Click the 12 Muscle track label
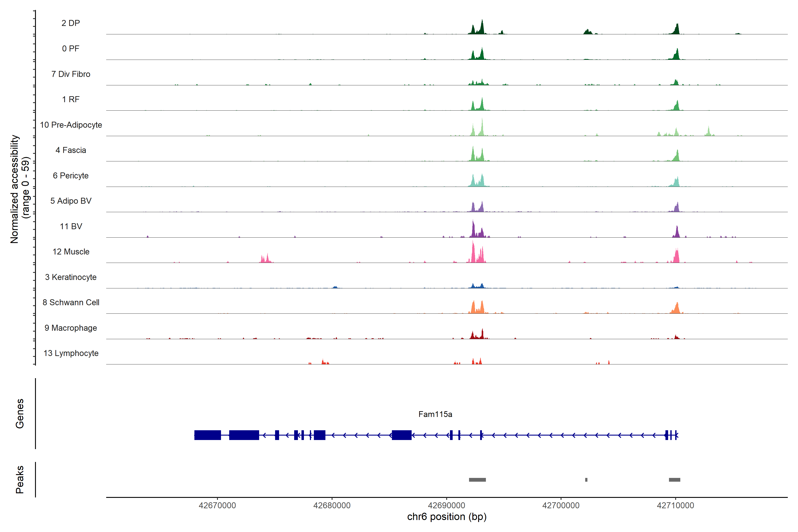This screenshot has height=532, width=798. pyautogui.click(x=71, y=252)
